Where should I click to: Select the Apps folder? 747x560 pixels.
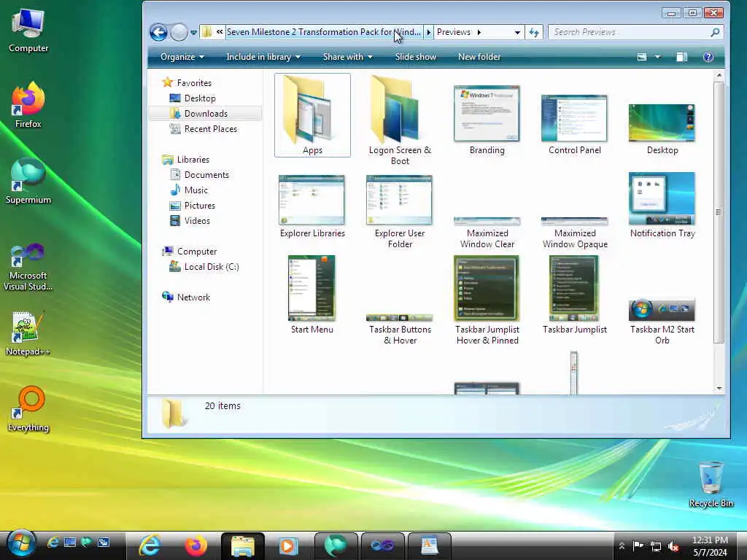coord(312,115)
